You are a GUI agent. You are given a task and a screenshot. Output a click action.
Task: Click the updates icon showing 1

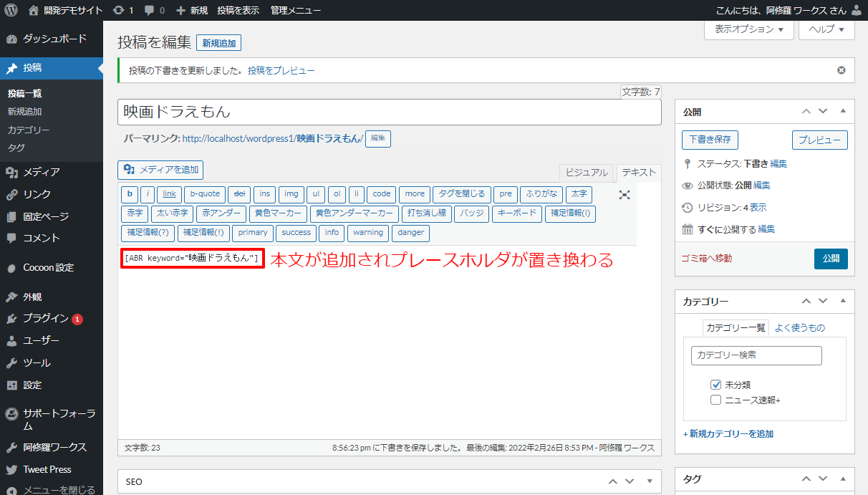pyautogui.click(x=123, y=11)
